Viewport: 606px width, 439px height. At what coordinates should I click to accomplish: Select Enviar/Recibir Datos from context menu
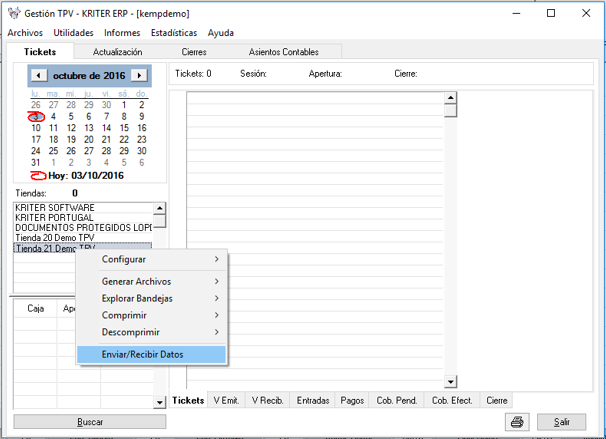tap(151, 354)
